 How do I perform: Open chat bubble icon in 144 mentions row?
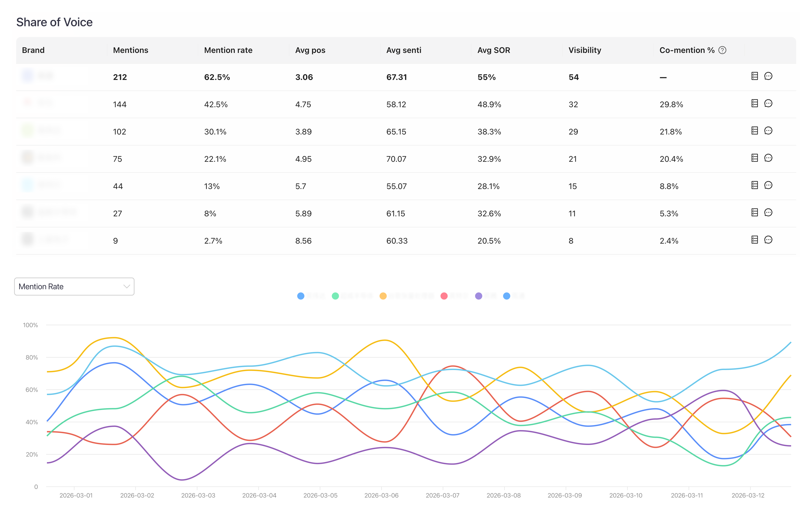(x=768, y=103)
